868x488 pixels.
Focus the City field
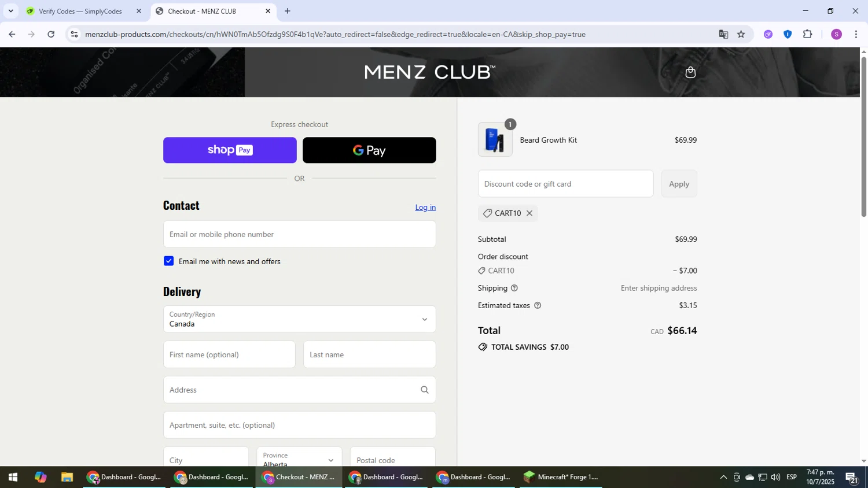pyautogui.click(x=206, y=458)
